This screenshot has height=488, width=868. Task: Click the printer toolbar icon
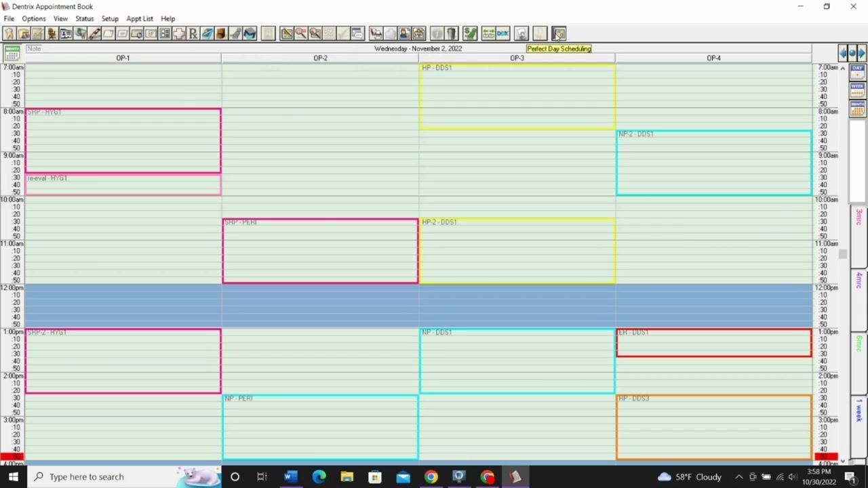376,33
